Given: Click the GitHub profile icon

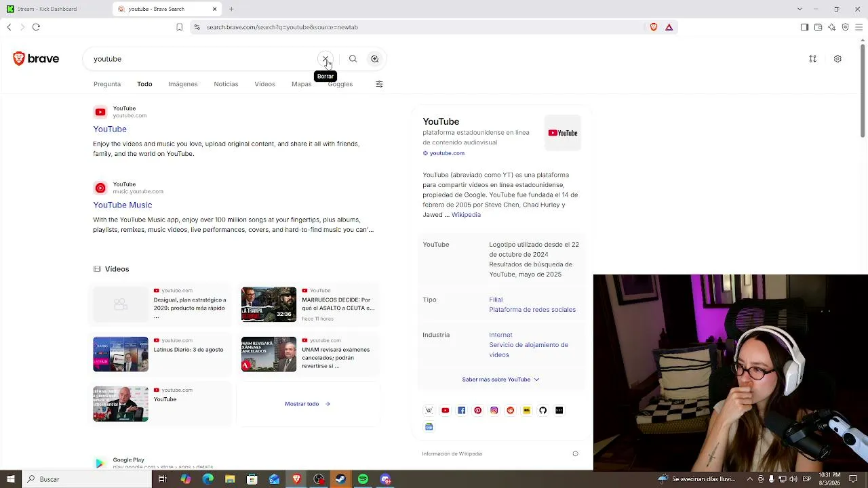Looking at the screenshot, I should pyautogui.click(x=542, y=410).
